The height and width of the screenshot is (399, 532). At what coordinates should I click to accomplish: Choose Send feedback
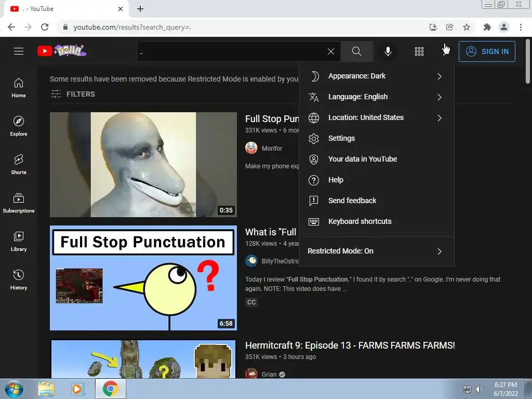[x=377, y=201]
